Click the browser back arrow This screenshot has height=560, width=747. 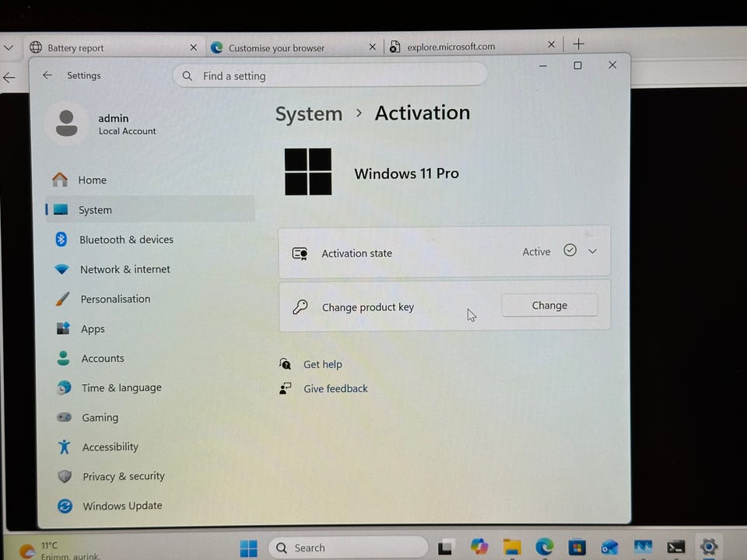[x=9, y=78]
